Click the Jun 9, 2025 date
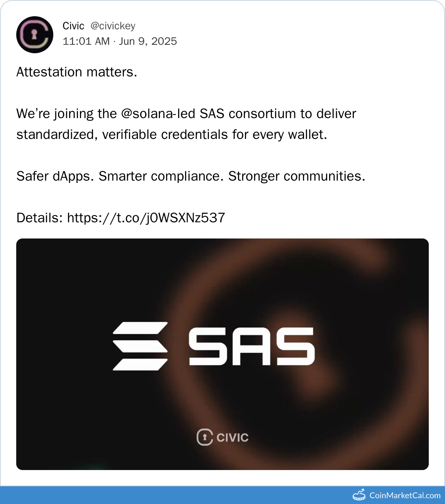 click(x=148, y=41)
